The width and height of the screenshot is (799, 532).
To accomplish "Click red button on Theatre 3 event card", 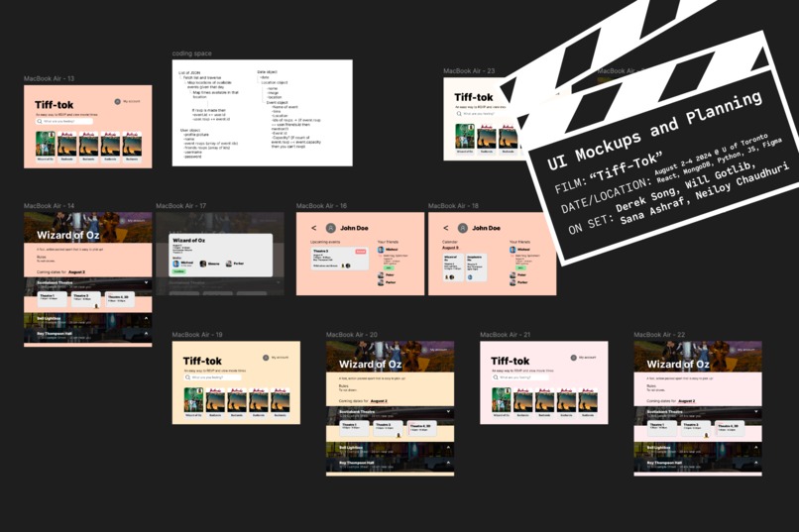I will 361,252.
